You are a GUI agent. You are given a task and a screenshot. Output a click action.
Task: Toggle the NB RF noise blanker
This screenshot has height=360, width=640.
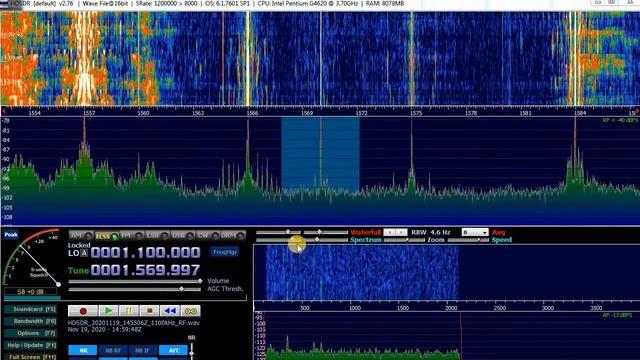pos(113,350)
